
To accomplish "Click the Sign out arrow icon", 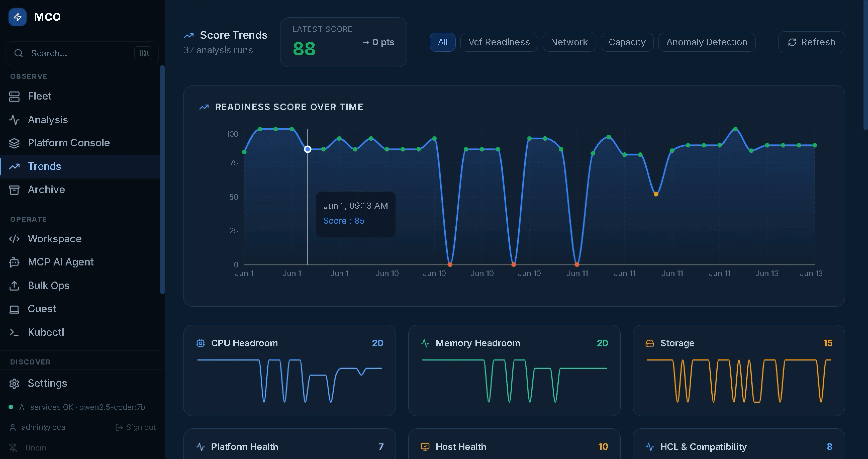I will click(x=119, y=427).
